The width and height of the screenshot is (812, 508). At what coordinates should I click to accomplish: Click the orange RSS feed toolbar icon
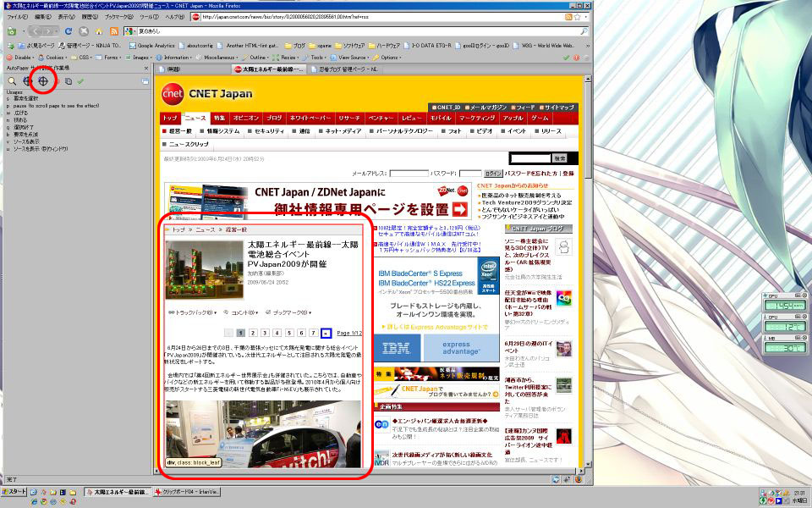(114, 31)
